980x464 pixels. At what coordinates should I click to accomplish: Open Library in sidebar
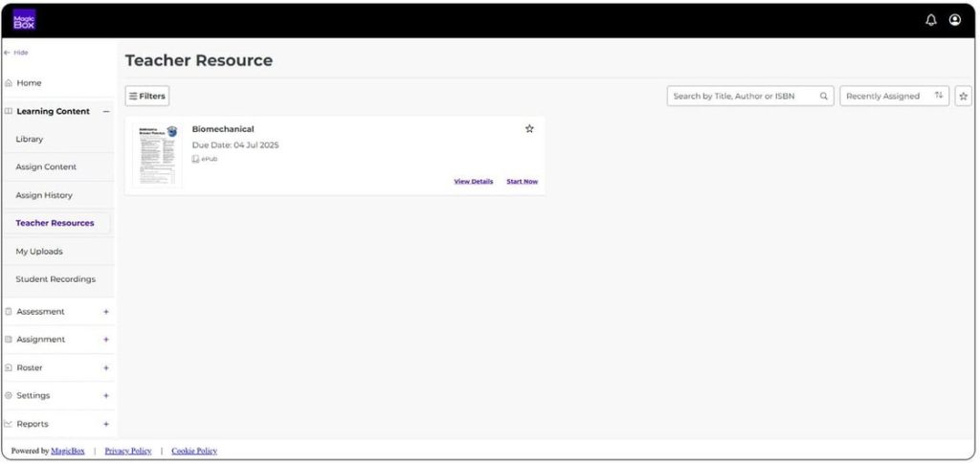tap(30, 140)
